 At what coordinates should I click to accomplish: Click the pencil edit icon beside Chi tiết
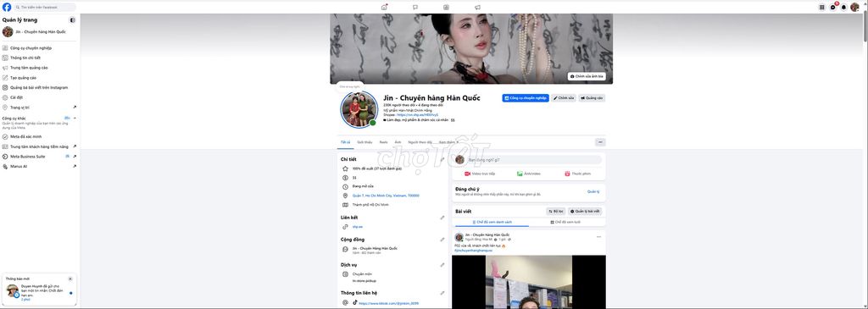click(x=442, y=159)
